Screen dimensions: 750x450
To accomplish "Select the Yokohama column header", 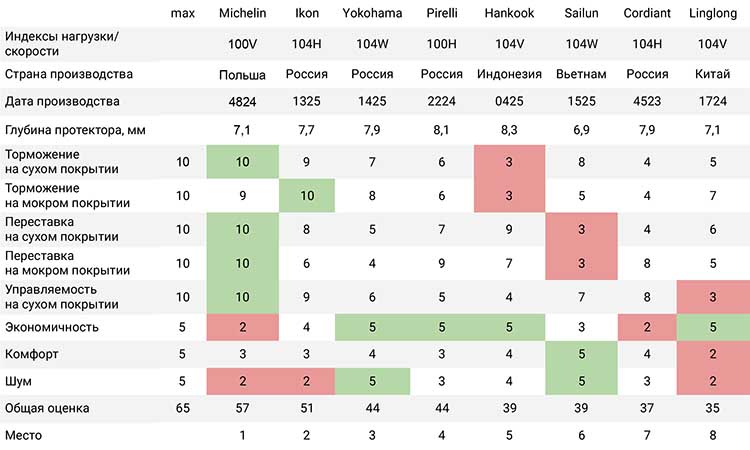I will tap(372, 13).
